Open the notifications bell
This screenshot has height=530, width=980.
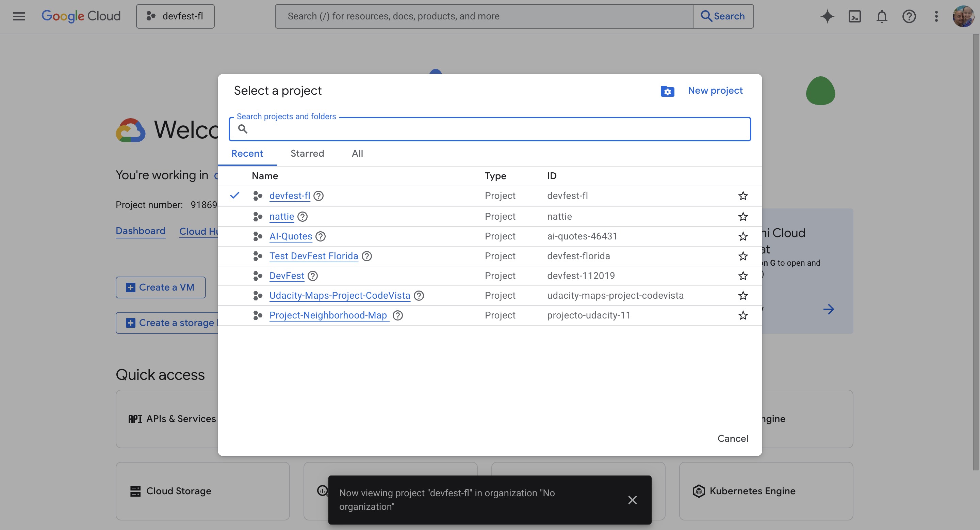coord(881,16)
